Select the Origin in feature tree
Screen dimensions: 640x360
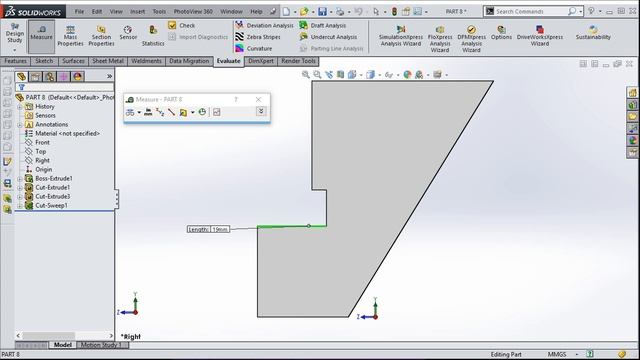point(38,169)
